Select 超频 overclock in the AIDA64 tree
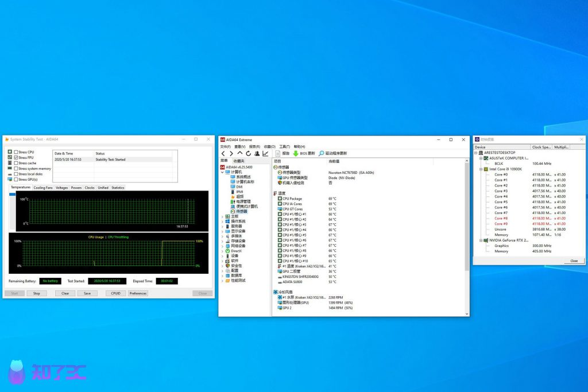The width and height of the screenshot is (588, 392). [x=237, y=196]
